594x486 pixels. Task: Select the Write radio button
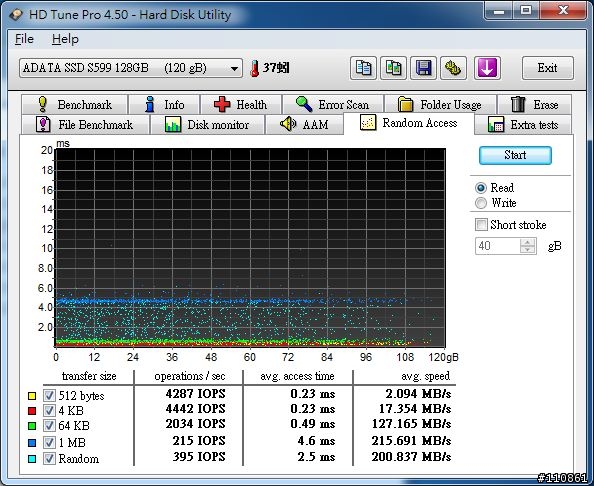coord(481,203)
